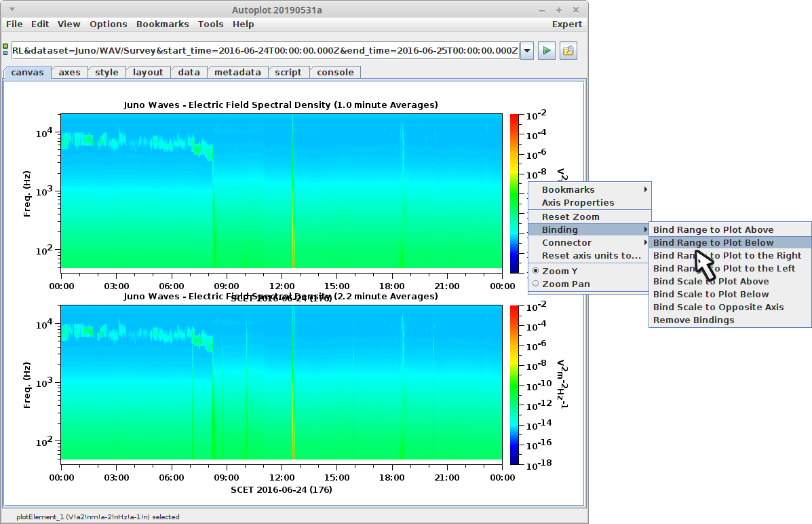Screen dimensions: 812x524
Task: Click the plotElement_1 selected status bar message
Action: (98, 517)
